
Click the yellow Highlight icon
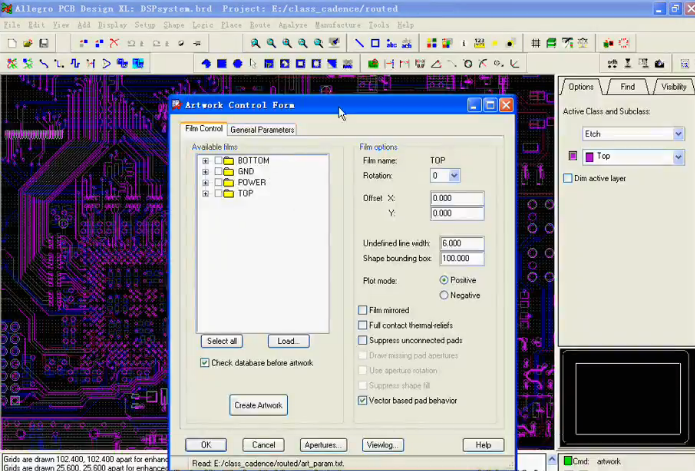495,43
